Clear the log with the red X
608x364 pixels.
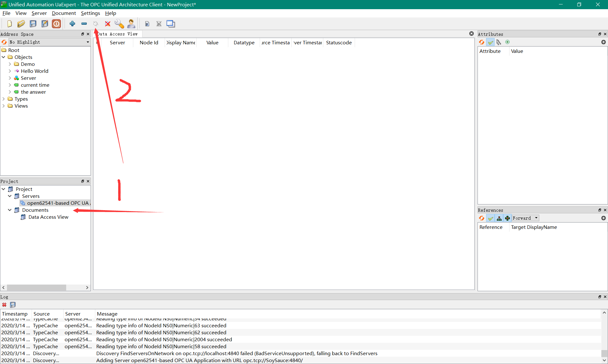(x=4, y=305)
